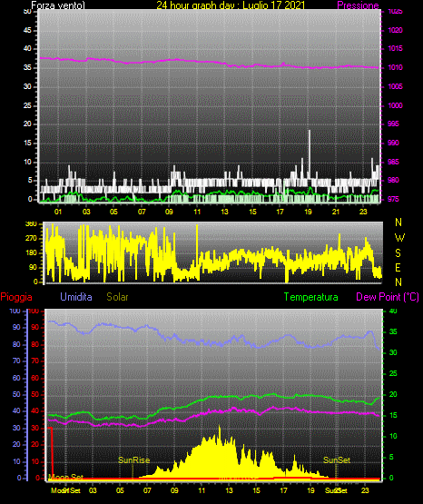
Task: Click blue humidity axis value 90
Action: (16, 327)
